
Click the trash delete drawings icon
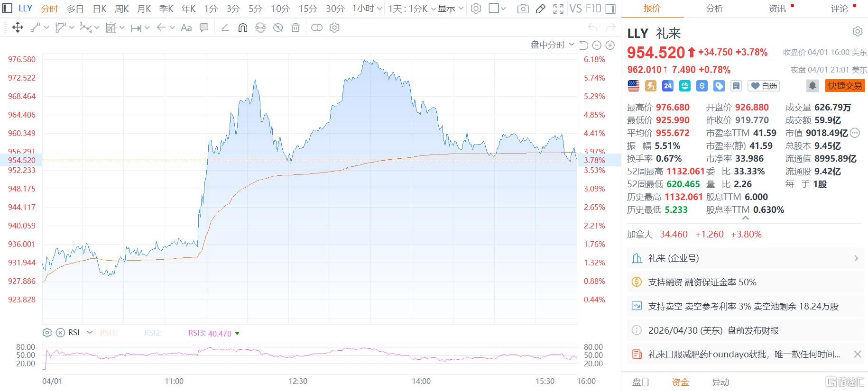tap(295, 28)
